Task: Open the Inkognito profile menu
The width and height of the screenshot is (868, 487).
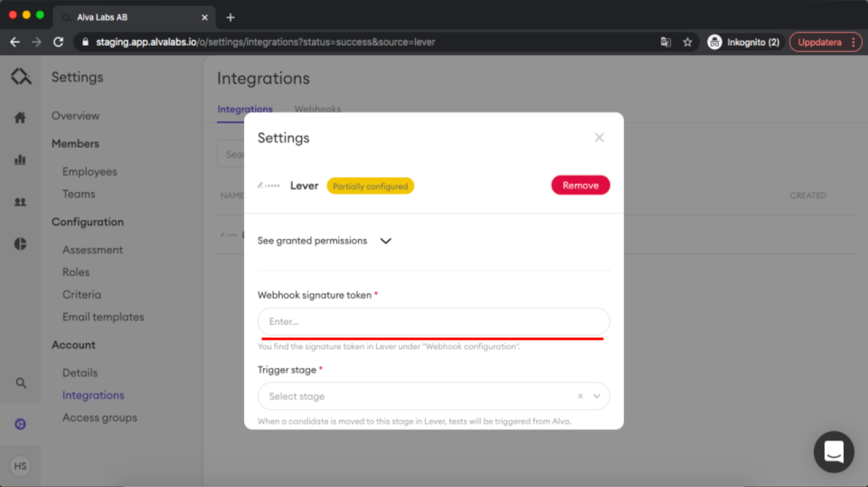Action: pyautogui.click(x=744, y=41)
